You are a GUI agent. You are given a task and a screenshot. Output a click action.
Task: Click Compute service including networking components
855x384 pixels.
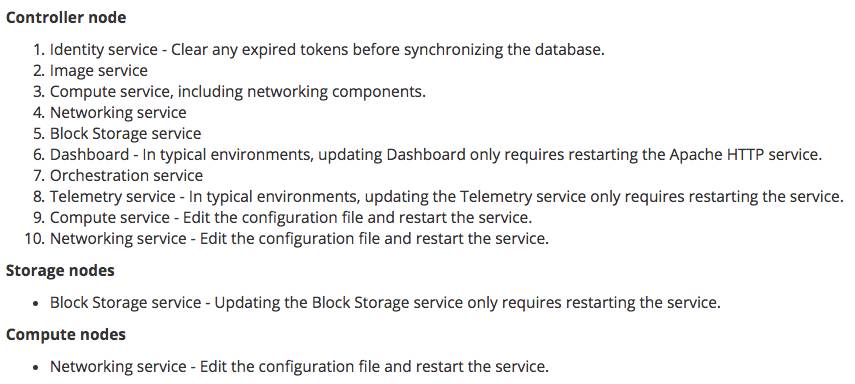(x=238, y=92)
